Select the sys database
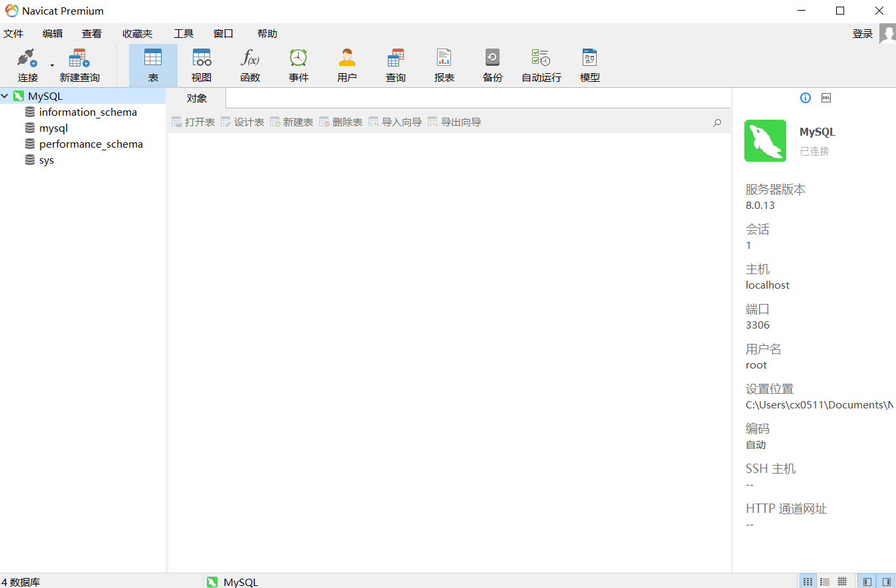 tap(47, 160)
